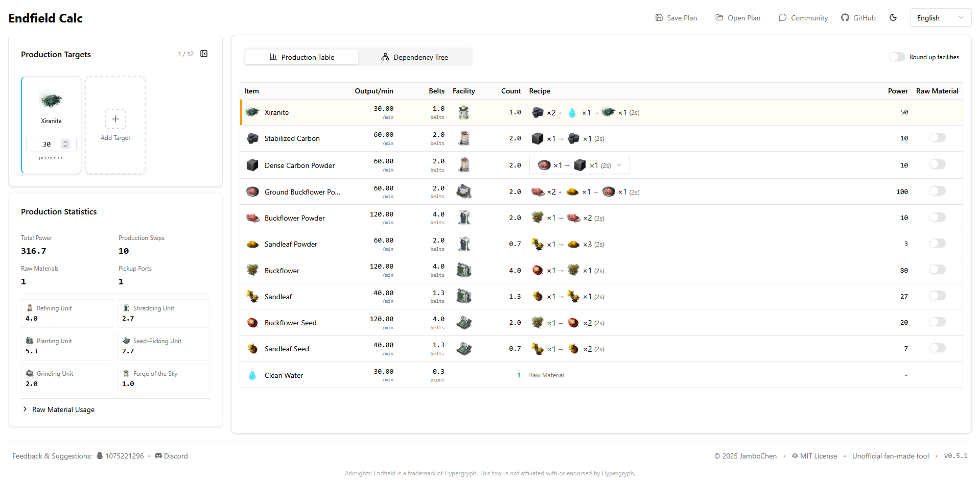Collapse the Production Targets panel icon
The height and width of the screenshot is (483, 980).
(204, 54)
